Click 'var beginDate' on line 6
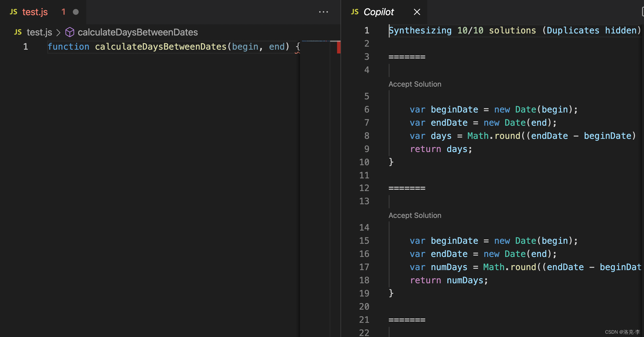The width and height of the screenshot is (644, 337). [x=444, y=109]
